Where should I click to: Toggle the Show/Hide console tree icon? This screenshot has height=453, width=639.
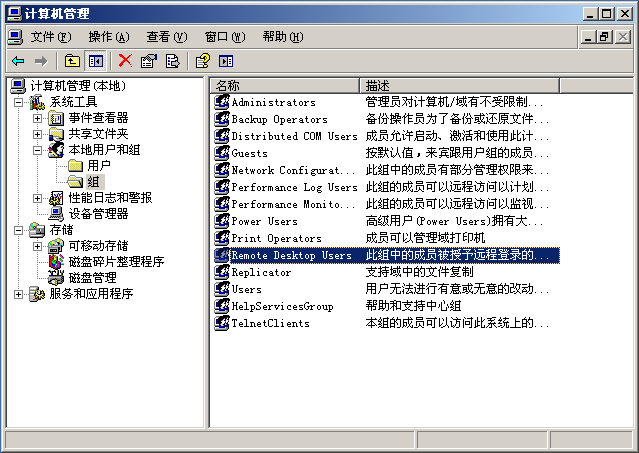tap(96, 62)
